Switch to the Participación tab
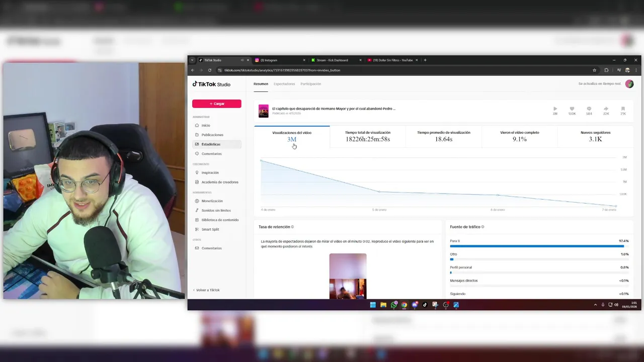 (310, 84)
